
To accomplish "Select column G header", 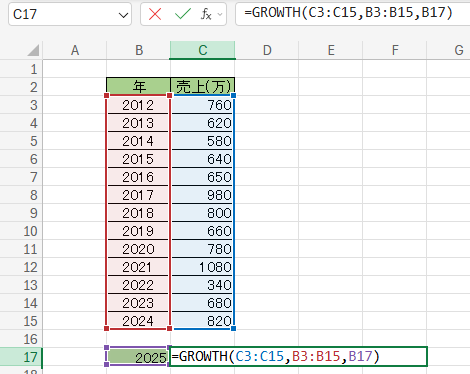I will (449, 50).
